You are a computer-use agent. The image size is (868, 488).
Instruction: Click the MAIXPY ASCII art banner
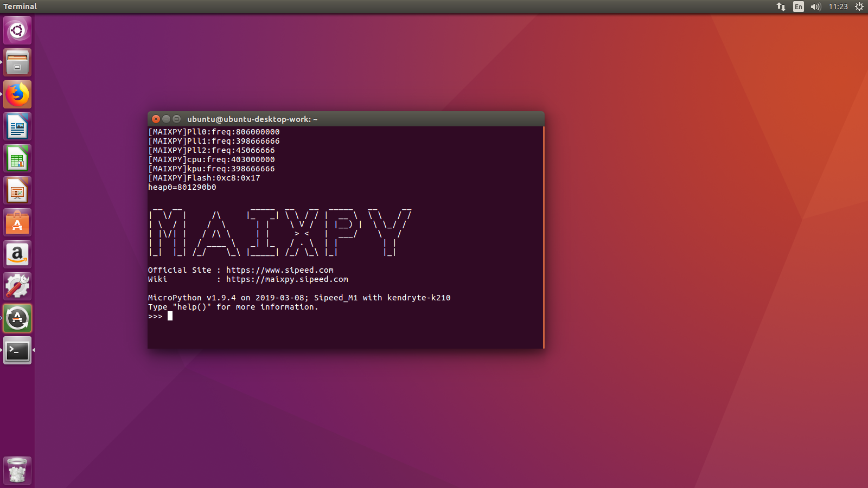tap(280, 231)
